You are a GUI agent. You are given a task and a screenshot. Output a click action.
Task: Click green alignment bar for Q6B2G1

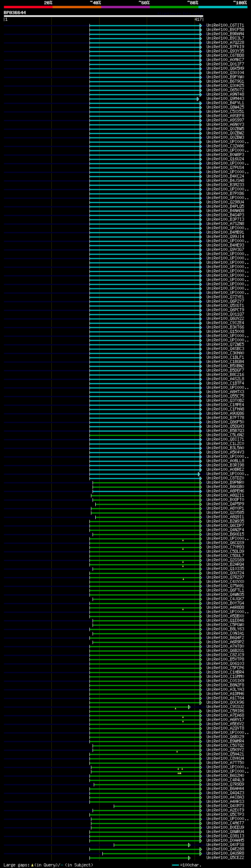pos(145,651)
